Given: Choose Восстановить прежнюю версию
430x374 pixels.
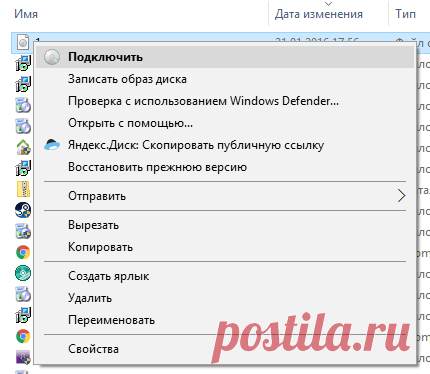Looking at the screenshot, I should (225, 167).
